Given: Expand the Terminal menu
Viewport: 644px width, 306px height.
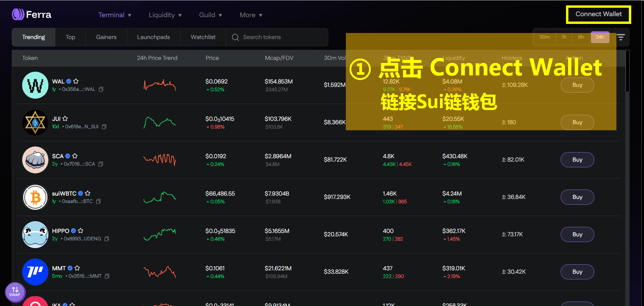Looking at the screenshot, I should pos(115,15).
